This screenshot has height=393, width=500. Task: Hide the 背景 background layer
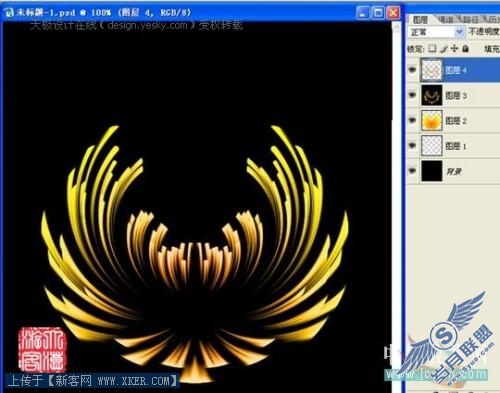(413, 171)
